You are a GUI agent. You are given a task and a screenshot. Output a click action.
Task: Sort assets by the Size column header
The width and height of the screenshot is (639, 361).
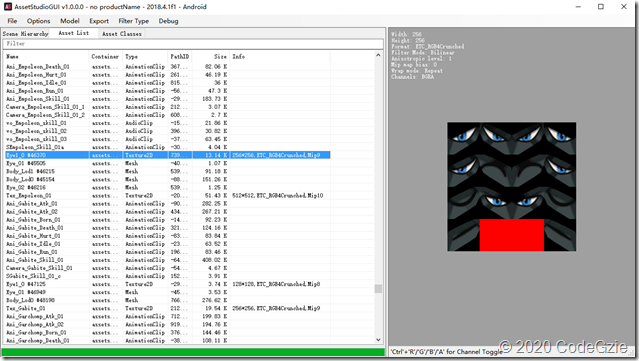(x=209, y=57)
